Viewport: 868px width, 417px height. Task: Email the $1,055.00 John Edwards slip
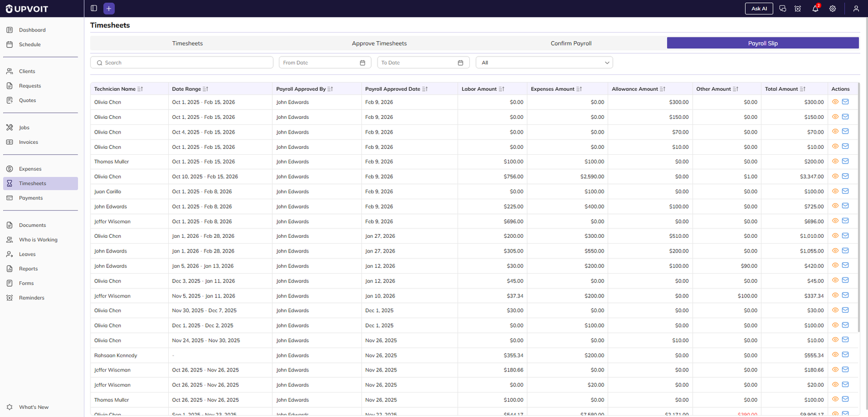[845, 250]
